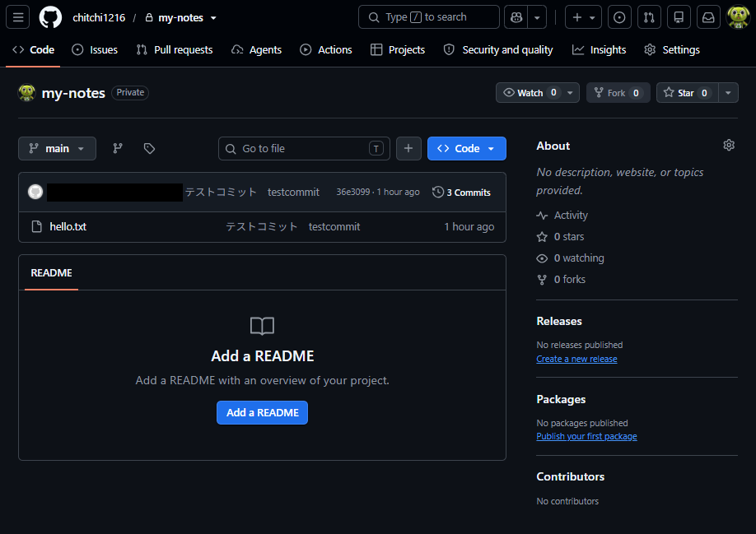The width and height of the screenshot is (756, 534).
Task: Switch to the Agents tab
Action: pyautogui.click(x=256, y=49)
